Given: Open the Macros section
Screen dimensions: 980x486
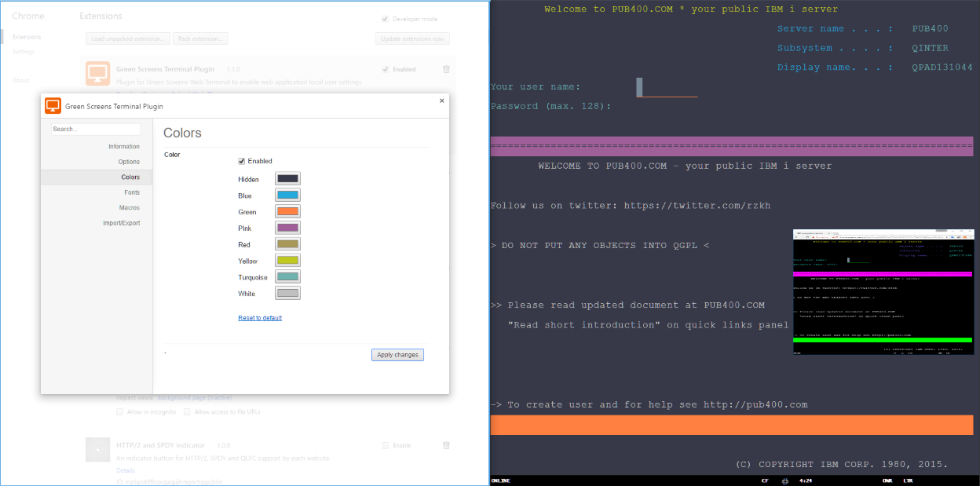Looking at the screenshot, I should click(x=130, y=207).
